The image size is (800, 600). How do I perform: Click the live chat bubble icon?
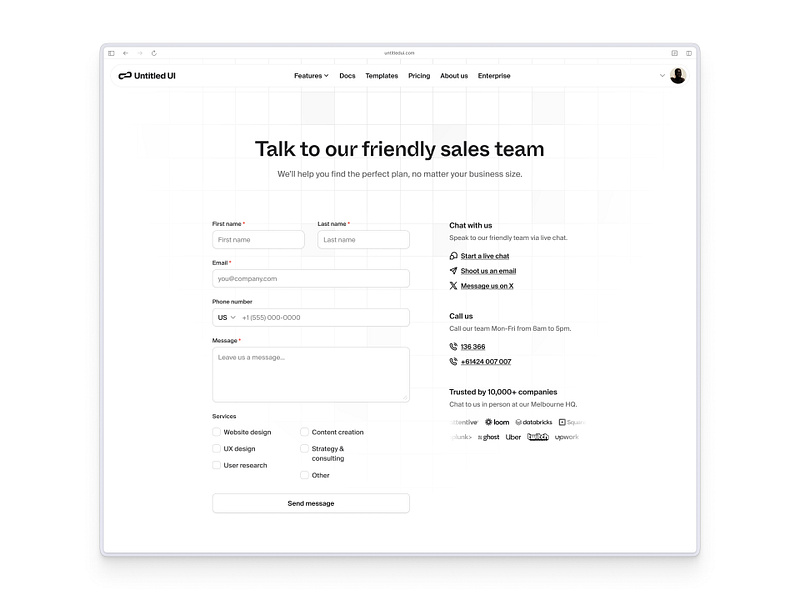coord(453,256)
